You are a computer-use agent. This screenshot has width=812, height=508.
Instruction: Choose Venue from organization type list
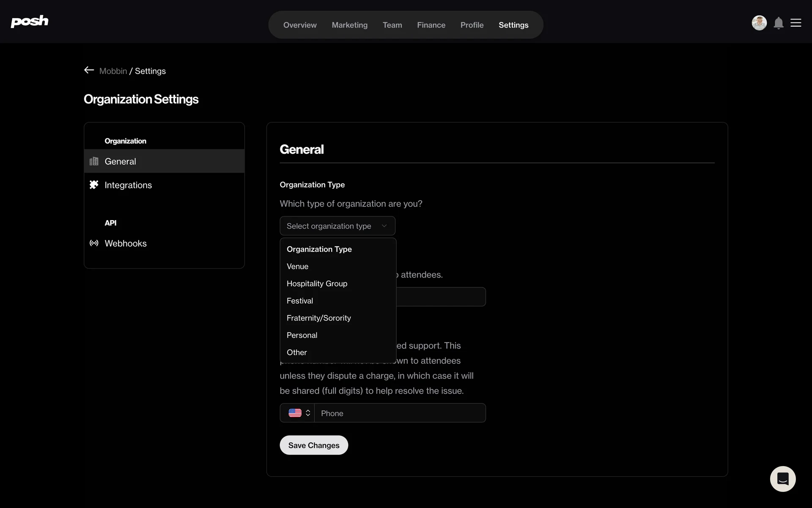tap(297, 267)
